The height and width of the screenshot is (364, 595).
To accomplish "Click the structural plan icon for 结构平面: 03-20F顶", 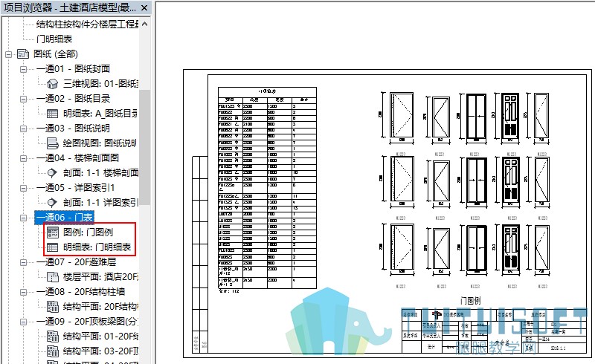I will [x=52, y=351].
